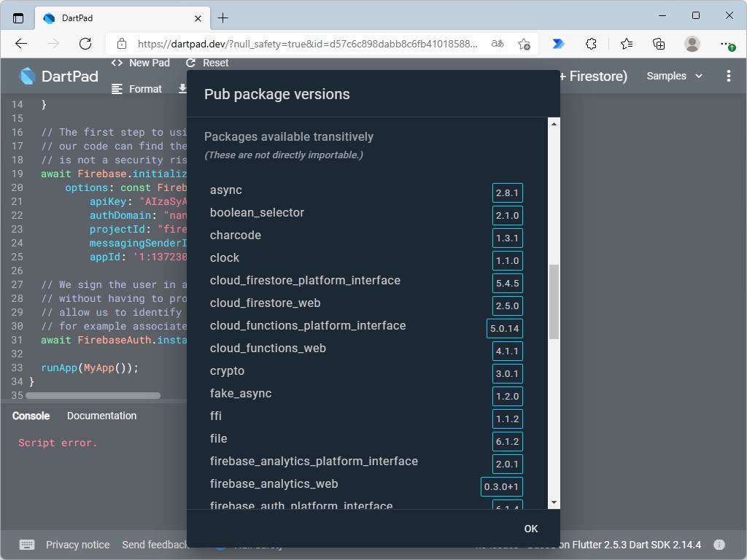Click the Script error message in console

pos(58,443)
